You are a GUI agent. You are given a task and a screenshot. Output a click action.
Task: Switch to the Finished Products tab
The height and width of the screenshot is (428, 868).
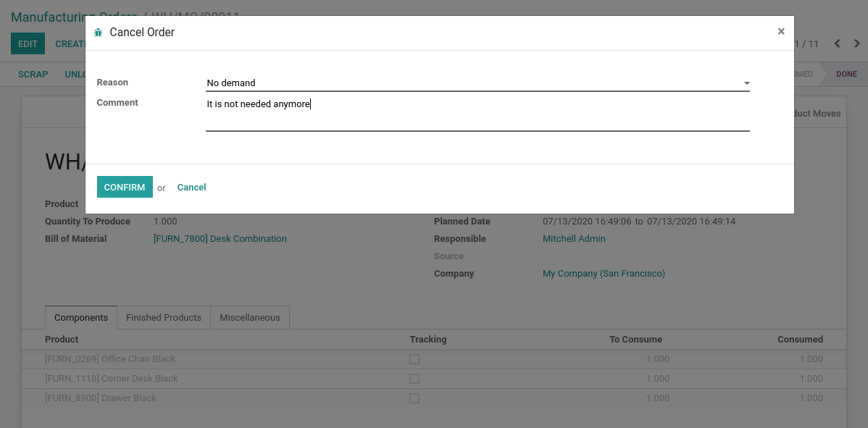coord(164,318)
